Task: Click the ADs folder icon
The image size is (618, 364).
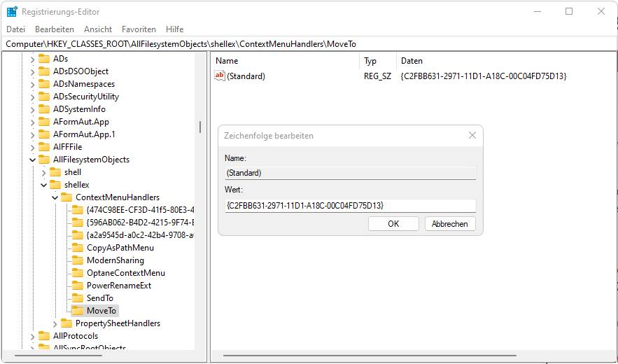Action: (x=44, y=59)
